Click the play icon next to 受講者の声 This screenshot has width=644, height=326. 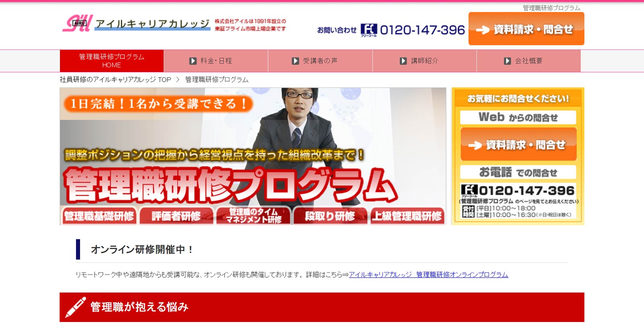(295, 61)
